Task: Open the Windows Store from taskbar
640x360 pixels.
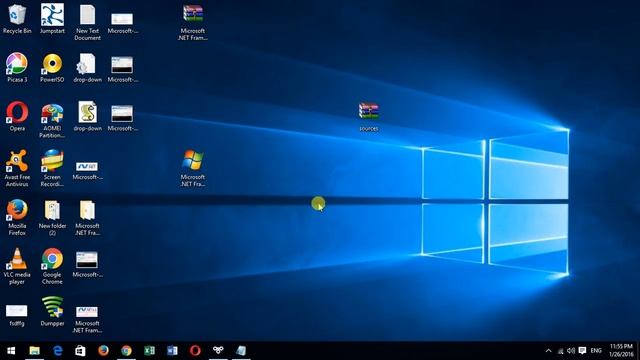Action: coord(80,351)
